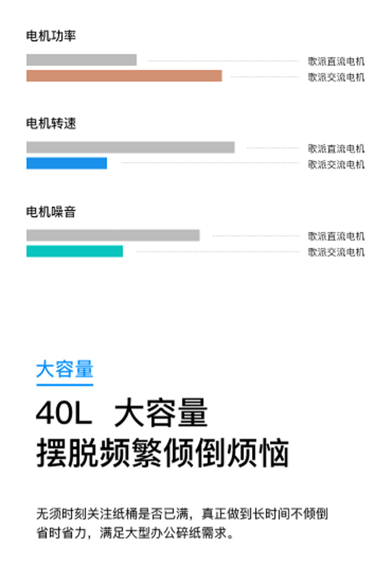Image resolution: width=392 pixels, height=565 pixels.
Task: Click 歌派直流电机 label in 电机噪音 section
Action: [x=336, y=236]
